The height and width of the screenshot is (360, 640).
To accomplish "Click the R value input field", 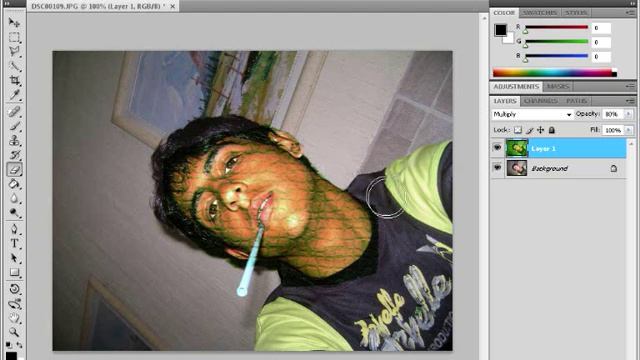I will 601,28.
